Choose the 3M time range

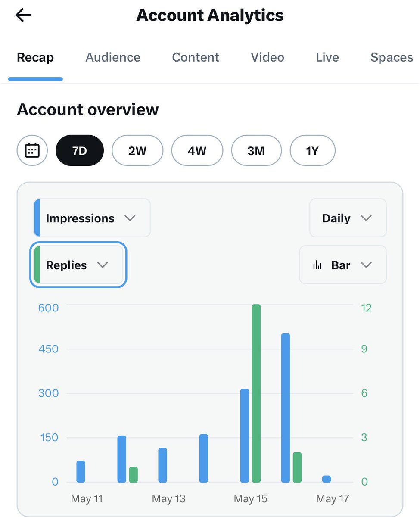pyautogui.click(x=256, y=151)
